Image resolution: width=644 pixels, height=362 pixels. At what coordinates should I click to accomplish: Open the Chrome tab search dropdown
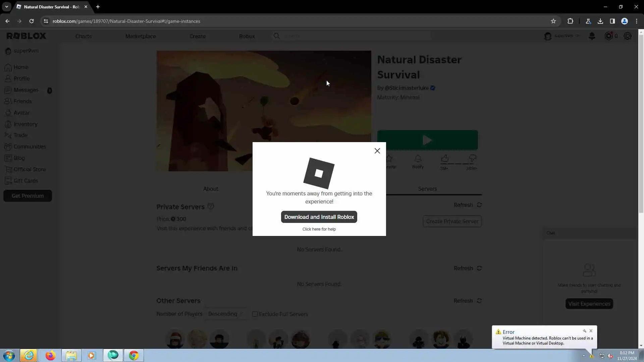(x=6, y=7)
